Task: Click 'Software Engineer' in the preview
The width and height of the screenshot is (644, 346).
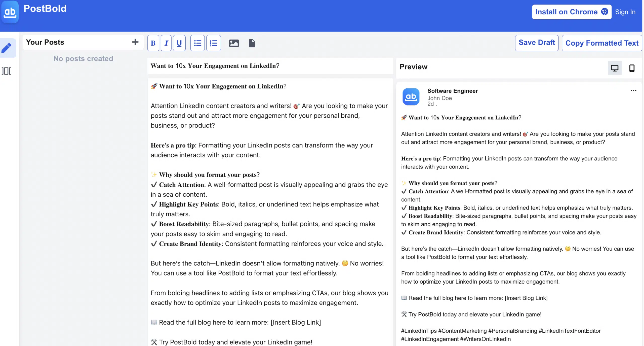Action: 452,91
